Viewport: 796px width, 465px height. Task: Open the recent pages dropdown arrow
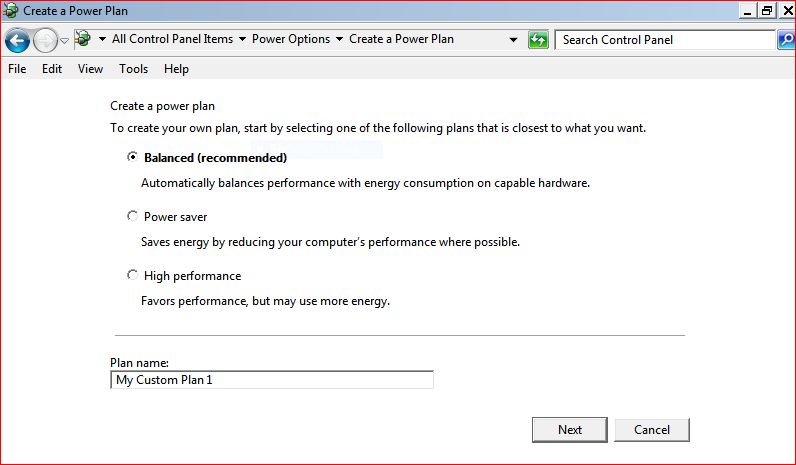64,41
